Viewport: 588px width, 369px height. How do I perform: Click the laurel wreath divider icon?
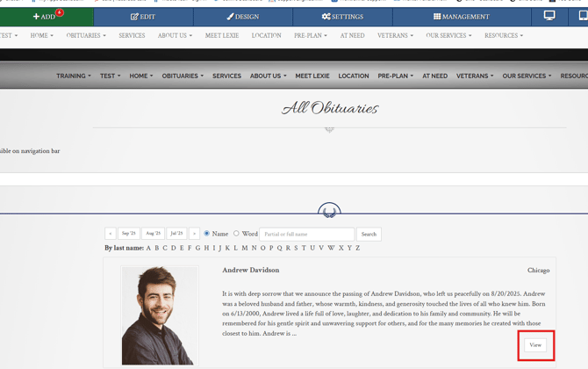(329, 211)
